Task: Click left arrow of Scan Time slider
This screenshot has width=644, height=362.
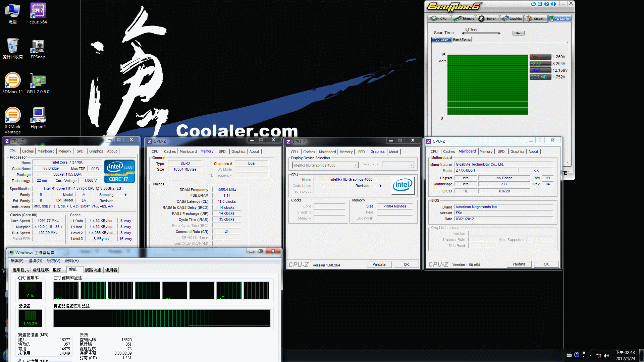Action: (463, 33)
